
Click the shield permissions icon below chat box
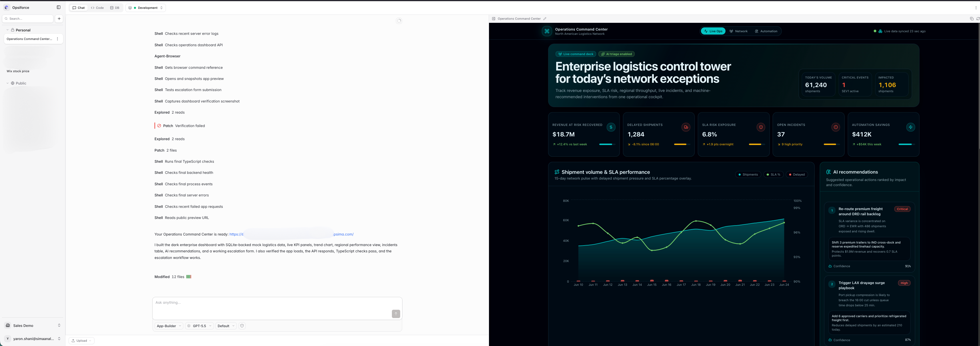point(242,326)
